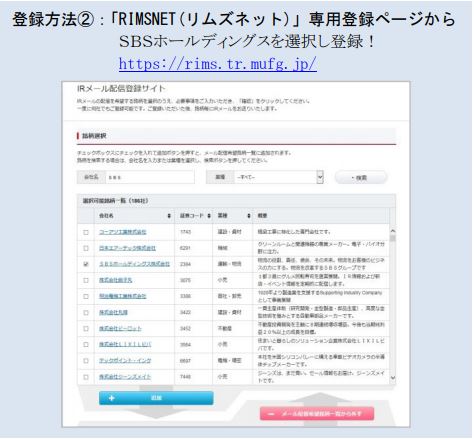Open the 株式会社ジーンズメイト company link

125,377
